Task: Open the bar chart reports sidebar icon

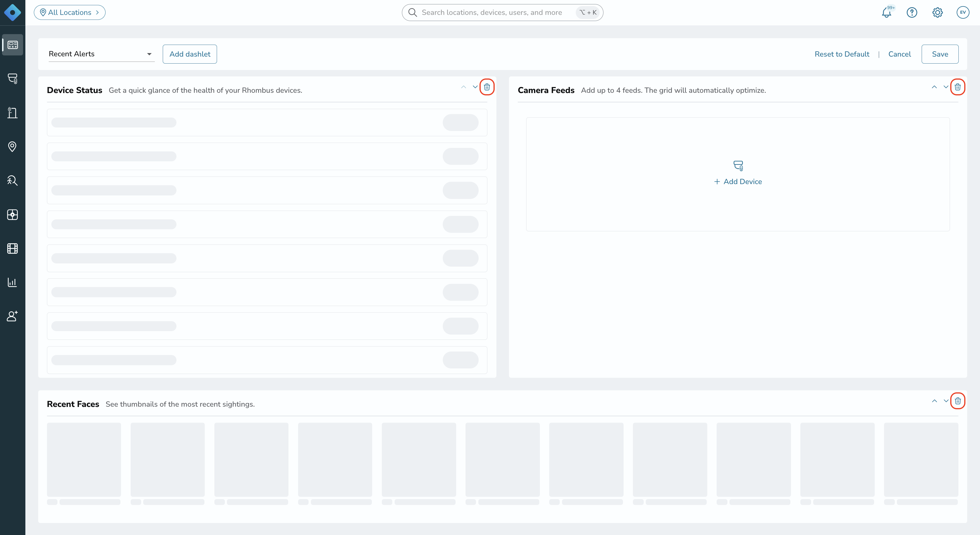Action: [x=13, y=282]
